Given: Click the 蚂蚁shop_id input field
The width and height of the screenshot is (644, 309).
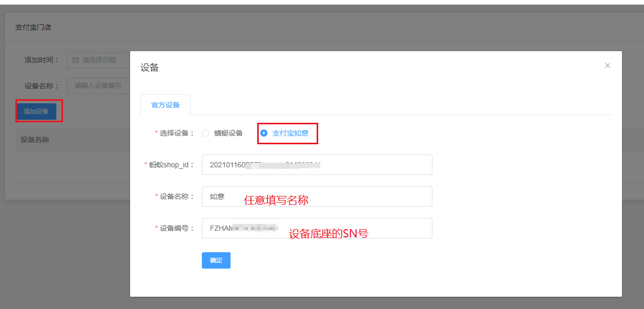Looking at the screenshot, I should click(x=317, y=165).
